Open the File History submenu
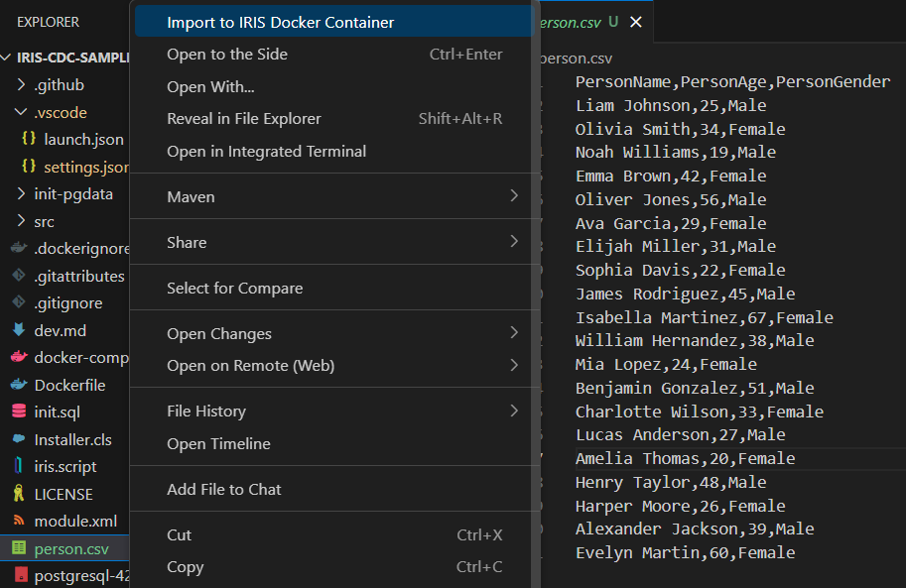Viewport: 906px width, 588px height. tap(513, 411)
